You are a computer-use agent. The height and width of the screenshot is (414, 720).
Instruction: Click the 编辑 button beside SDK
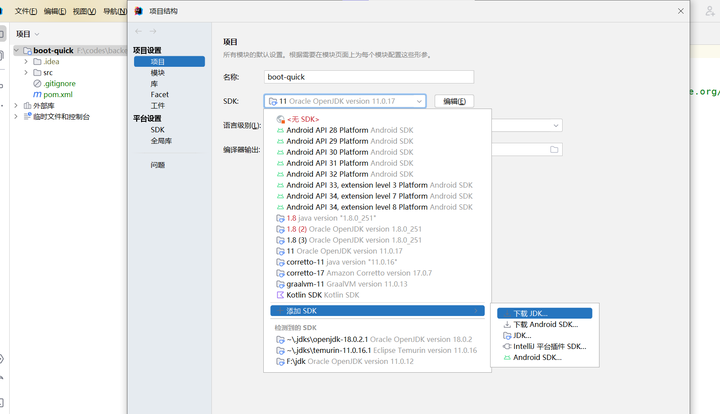point(454,101)
